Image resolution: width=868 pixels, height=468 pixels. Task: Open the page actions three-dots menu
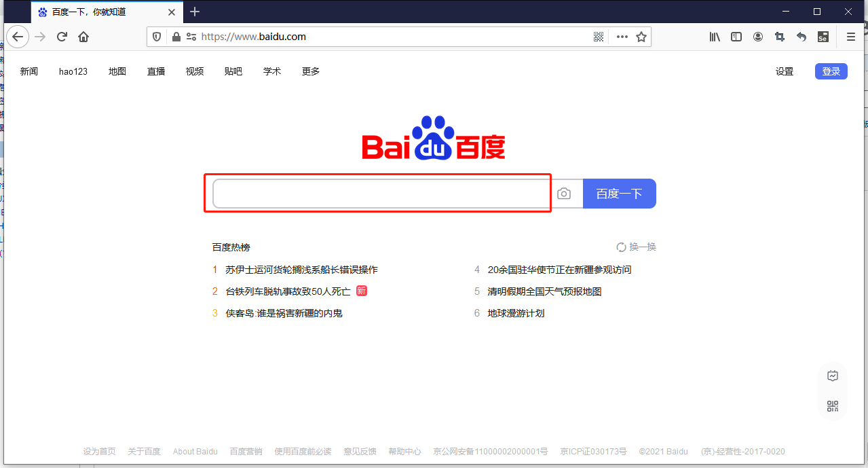pyautogui.click(x=622, y=37)
